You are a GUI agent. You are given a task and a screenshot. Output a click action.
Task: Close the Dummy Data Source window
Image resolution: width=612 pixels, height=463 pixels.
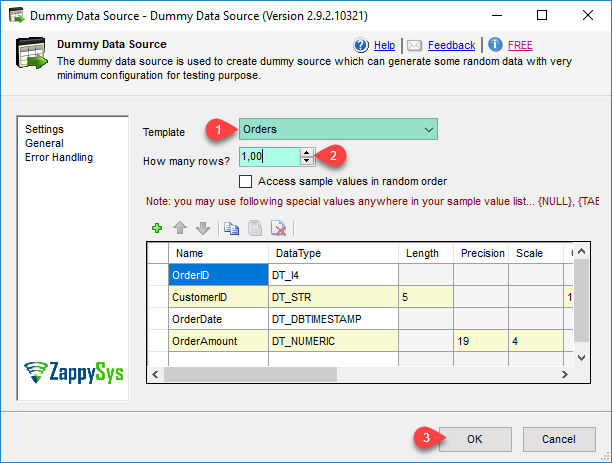(588, 16)
